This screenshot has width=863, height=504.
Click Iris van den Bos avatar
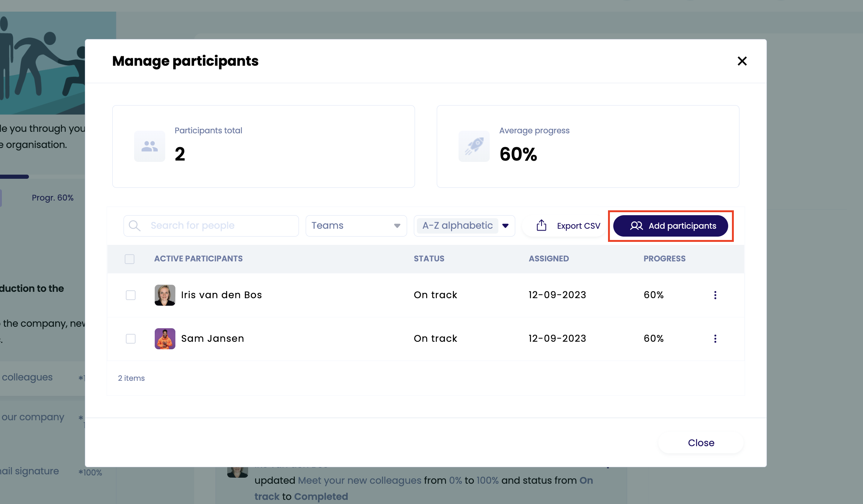click(x=165, y=295)
